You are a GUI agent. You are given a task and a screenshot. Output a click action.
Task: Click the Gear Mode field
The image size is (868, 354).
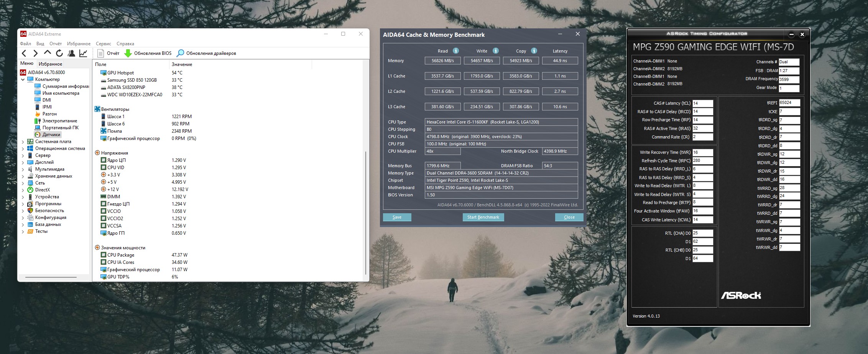[789, 88]
